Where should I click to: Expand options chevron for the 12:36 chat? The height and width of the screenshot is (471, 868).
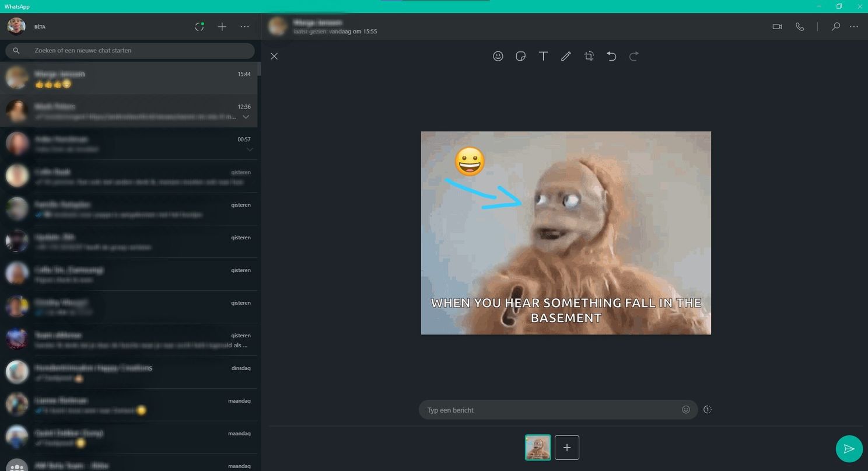pyautogui.click(x=246, y=117)
